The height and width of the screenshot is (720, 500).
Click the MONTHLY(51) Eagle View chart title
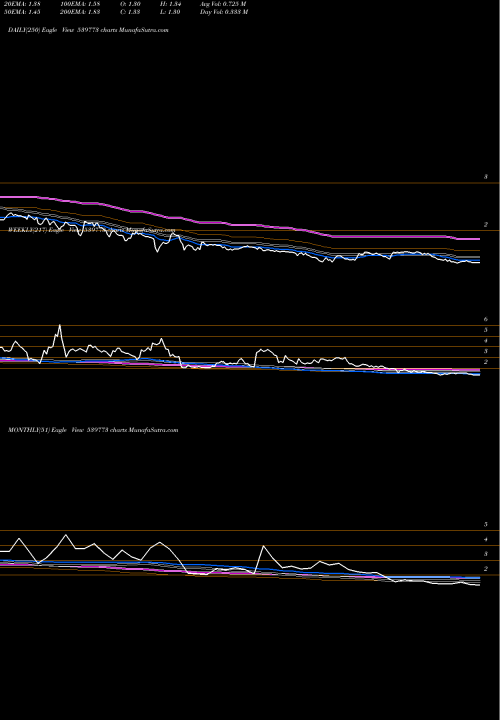point(93,430)
